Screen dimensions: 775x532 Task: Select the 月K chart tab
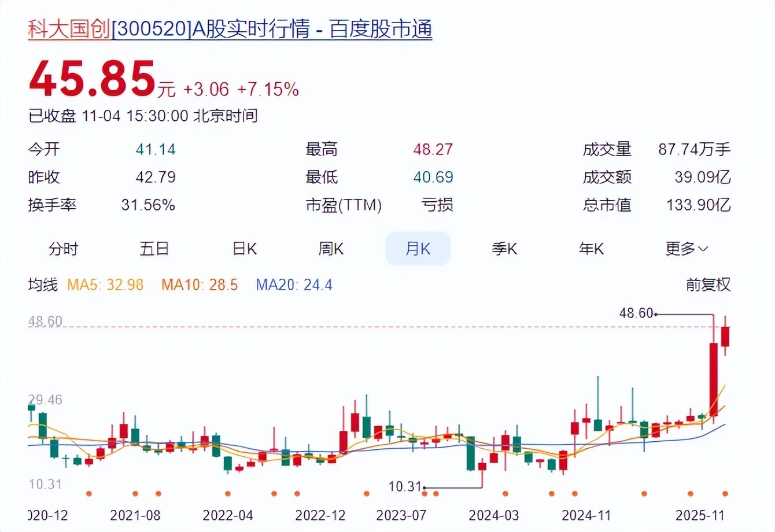pyautogui.click(x=418, y=249)
